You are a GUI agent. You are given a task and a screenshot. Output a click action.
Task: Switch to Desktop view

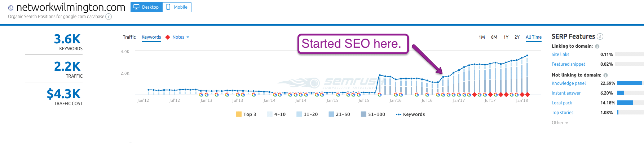[146, 7]
